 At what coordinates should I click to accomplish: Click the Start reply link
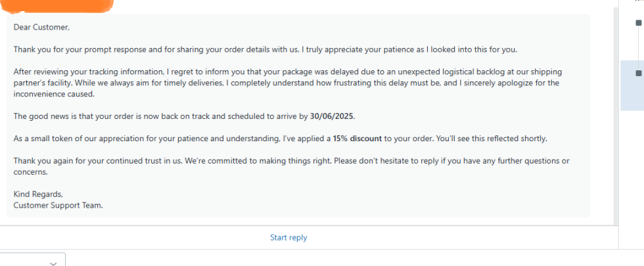pos(288,238)
